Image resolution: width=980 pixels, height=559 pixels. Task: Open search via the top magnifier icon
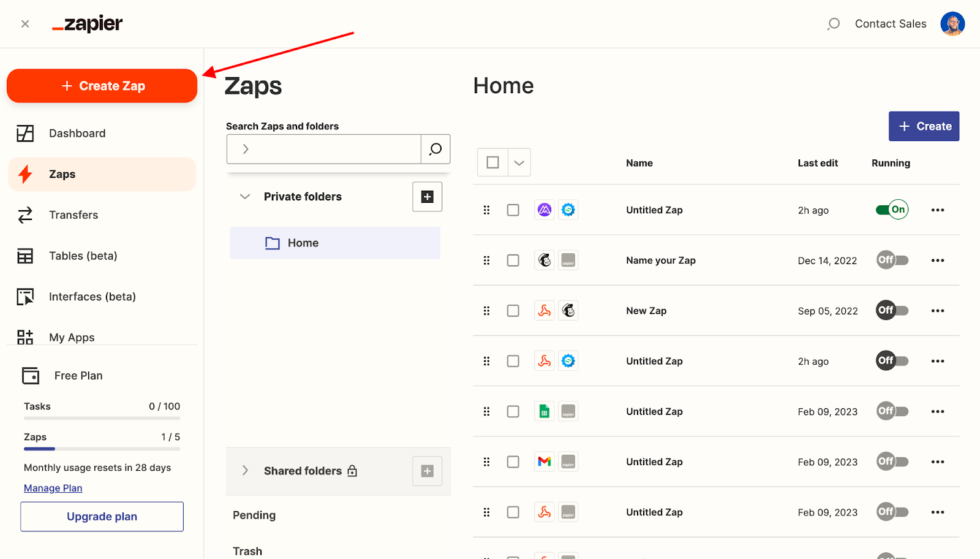coord(833,24)
